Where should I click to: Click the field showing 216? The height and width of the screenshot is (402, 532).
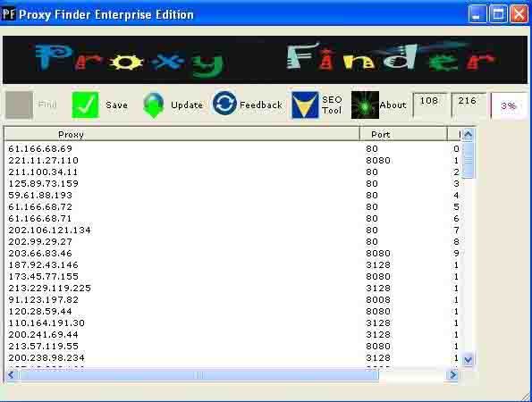tap(468, 105)
